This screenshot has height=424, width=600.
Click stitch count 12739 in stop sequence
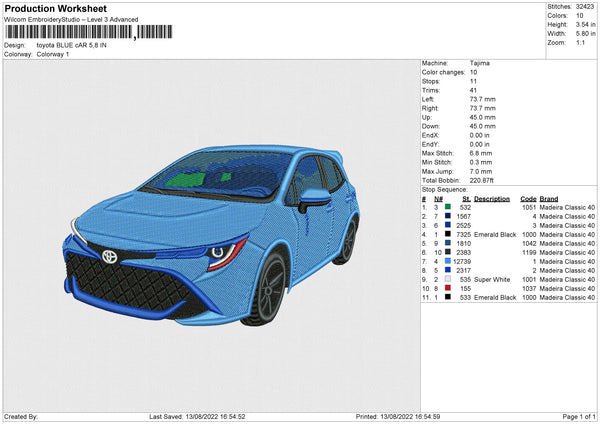(x=462, y=261)
